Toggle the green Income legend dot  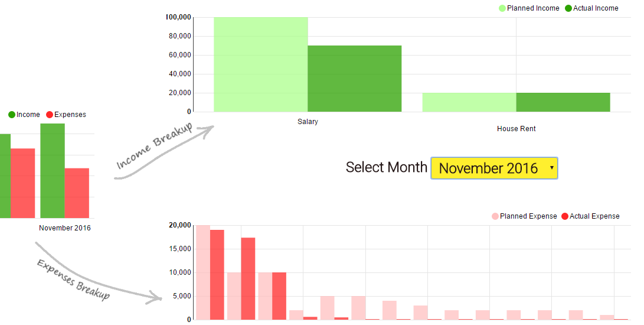(12, 115)
